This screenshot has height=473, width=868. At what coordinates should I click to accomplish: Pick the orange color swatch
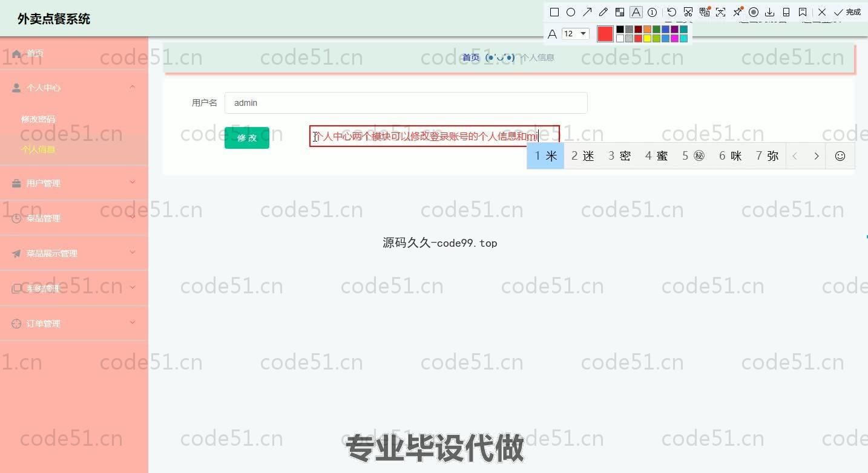click(x=647, y=29)
